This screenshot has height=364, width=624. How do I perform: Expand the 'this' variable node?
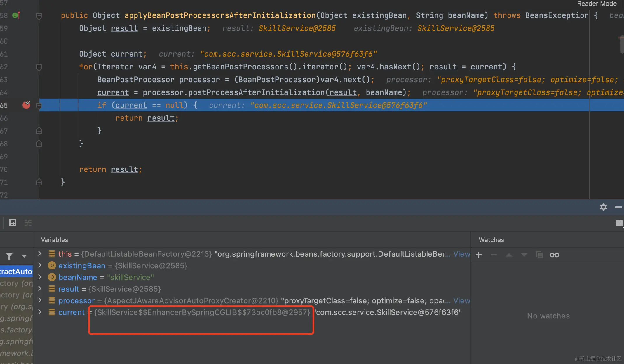pos(40,254)
